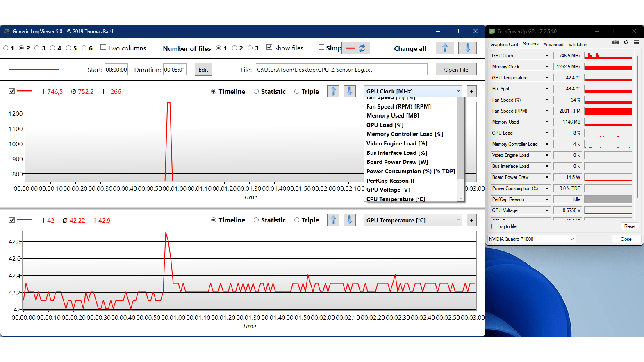644x362 pixels.
Task: Expand the Hot Spot sensor dropdown arrow
Action: point(547,89)
